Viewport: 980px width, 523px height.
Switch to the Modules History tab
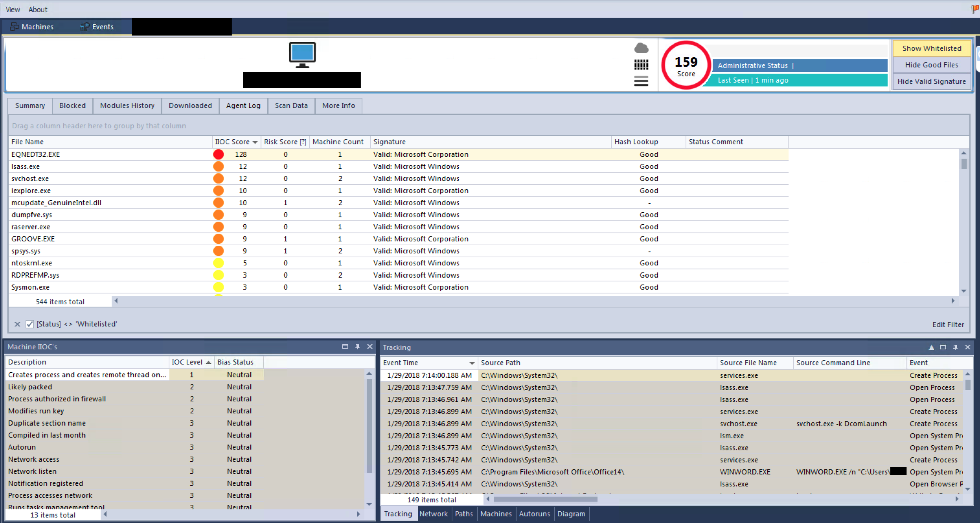(127, 105)
